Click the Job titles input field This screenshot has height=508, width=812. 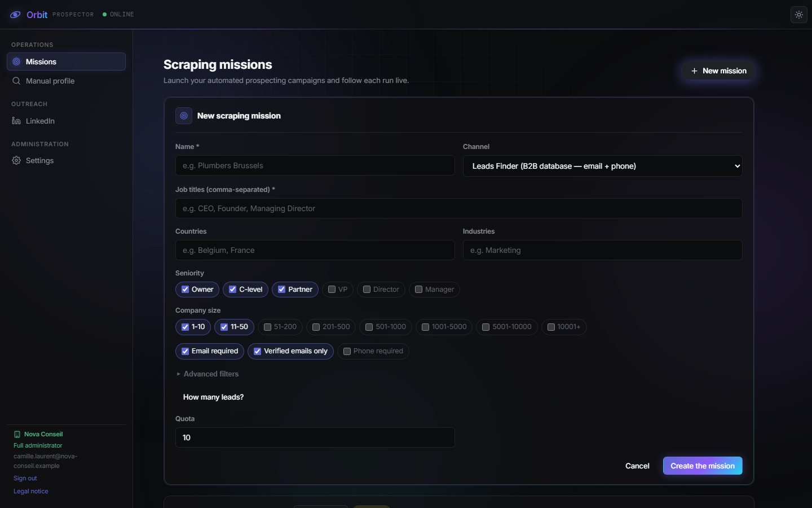tap(458, 208)
